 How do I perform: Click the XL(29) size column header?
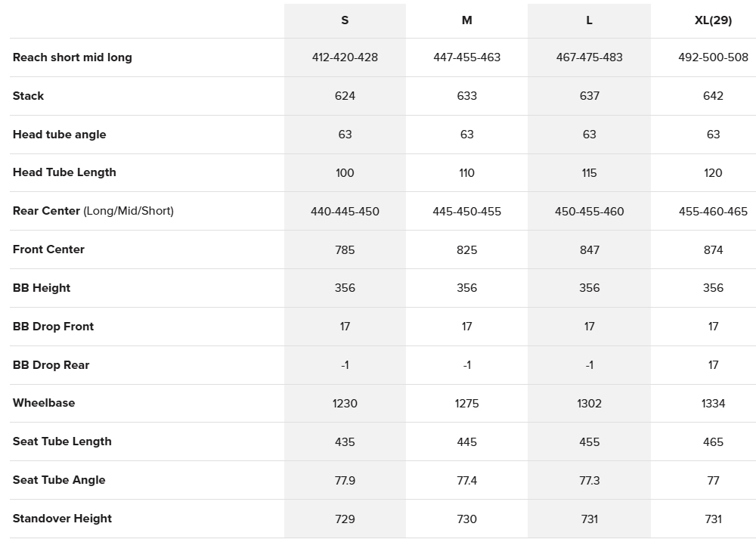pos(713,20)
